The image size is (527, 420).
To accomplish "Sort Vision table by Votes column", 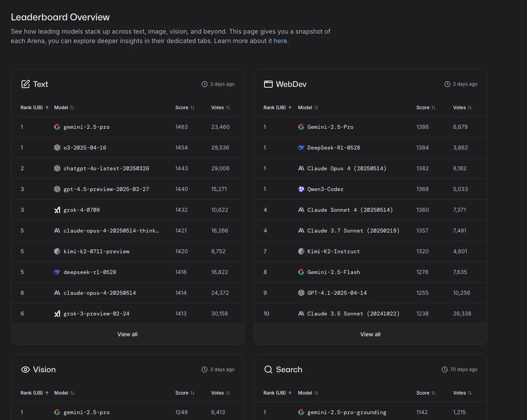I will [220, 393].
